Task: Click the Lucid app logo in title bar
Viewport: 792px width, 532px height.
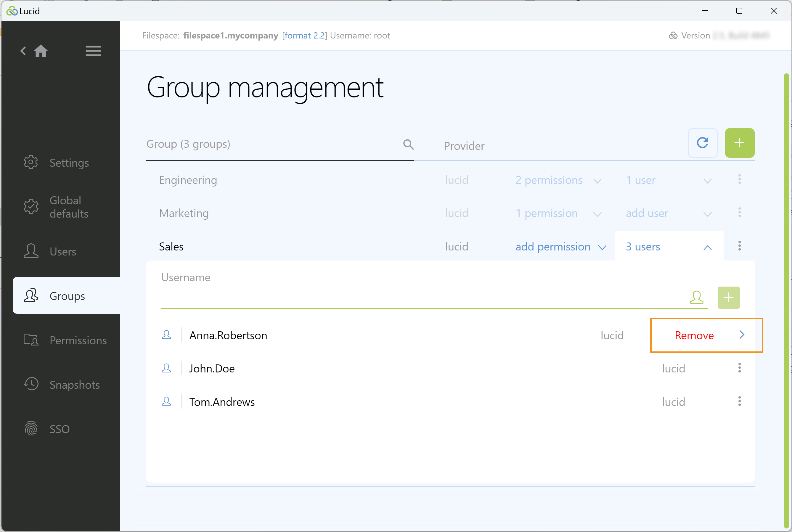Action: coord(12,11)
